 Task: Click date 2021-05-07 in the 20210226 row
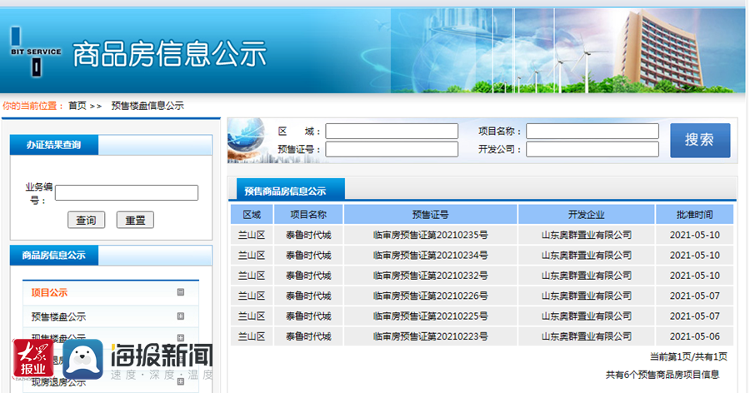(x=695, y=296)
